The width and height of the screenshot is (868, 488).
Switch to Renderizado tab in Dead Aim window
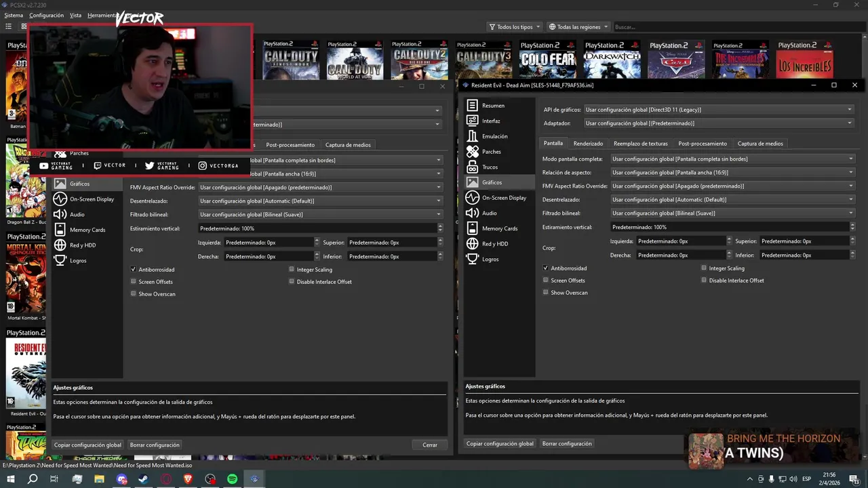pos(588,143)
